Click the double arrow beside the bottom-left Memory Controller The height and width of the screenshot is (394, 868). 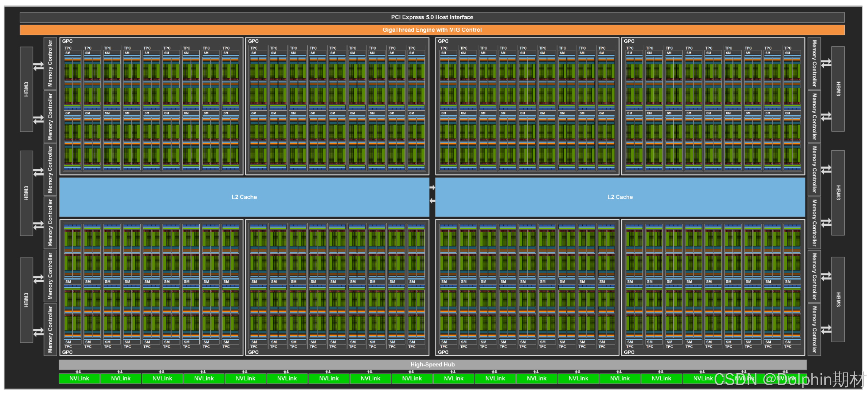38,332
